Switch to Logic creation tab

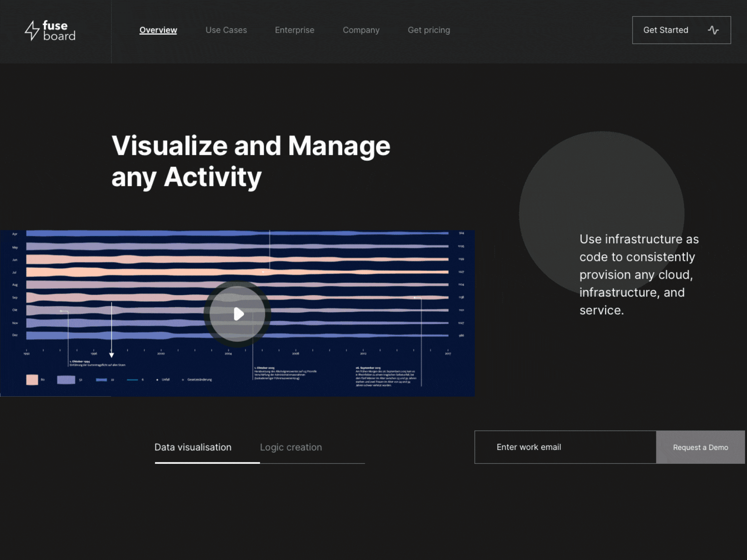click(x=291, y=447)
